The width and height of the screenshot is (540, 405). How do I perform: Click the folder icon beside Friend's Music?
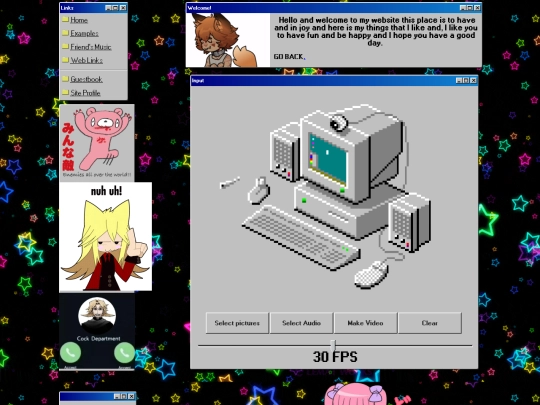coord(65,46)
